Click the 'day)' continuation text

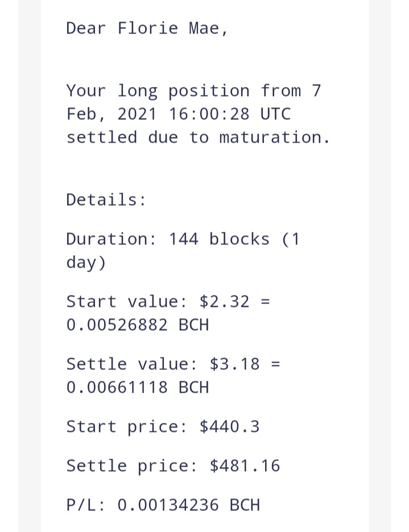86,263
